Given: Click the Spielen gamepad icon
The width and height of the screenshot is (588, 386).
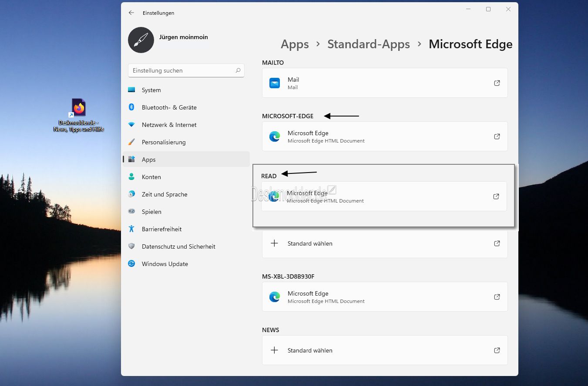Looking at the screenshot, I should click(x=131, y=212).
